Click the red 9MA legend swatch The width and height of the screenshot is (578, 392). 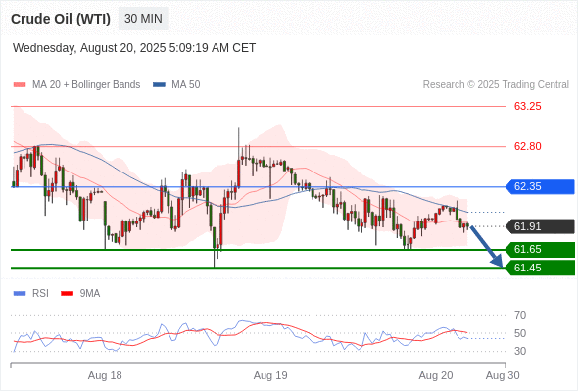[67, 294]
